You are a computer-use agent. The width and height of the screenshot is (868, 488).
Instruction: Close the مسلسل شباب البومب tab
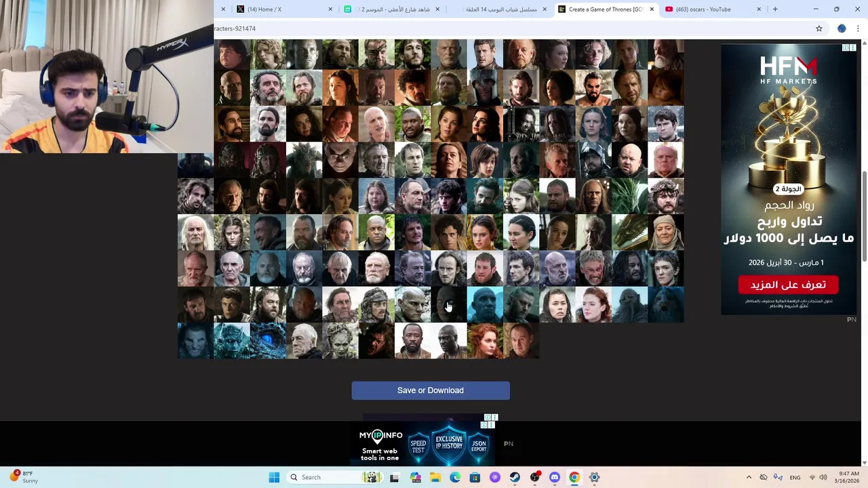coord(545,9)
